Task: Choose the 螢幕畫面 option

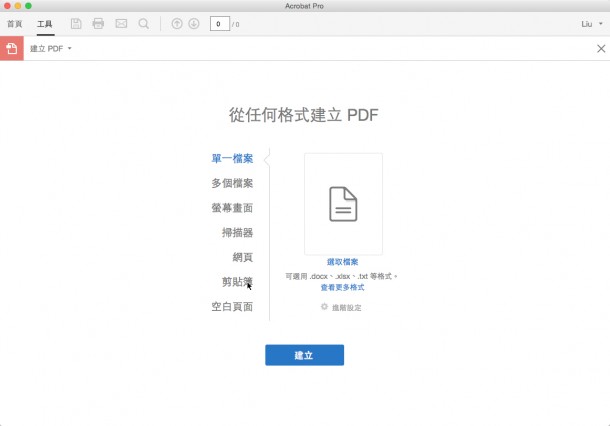Action: coord(232,208)
